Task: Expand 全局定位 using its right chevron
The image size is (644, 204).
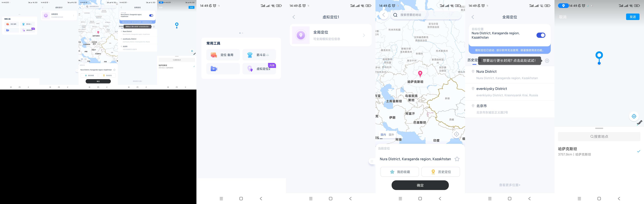Action: tap(364, 35)
